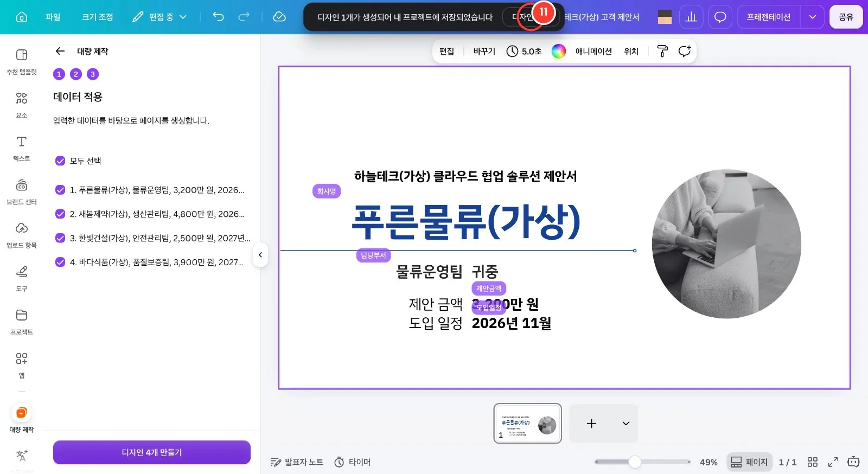This screenshot has height=474, width=868.
Task: Open the 위치 toolbar option
Action: click(631, 51)
